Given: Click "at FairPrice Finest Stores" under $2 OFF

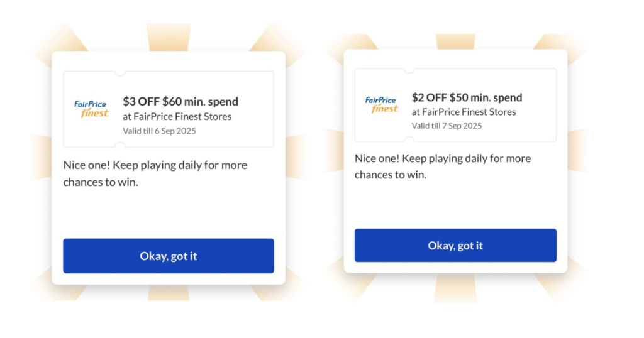Looking at the screenshot, I should pos(464,112).
